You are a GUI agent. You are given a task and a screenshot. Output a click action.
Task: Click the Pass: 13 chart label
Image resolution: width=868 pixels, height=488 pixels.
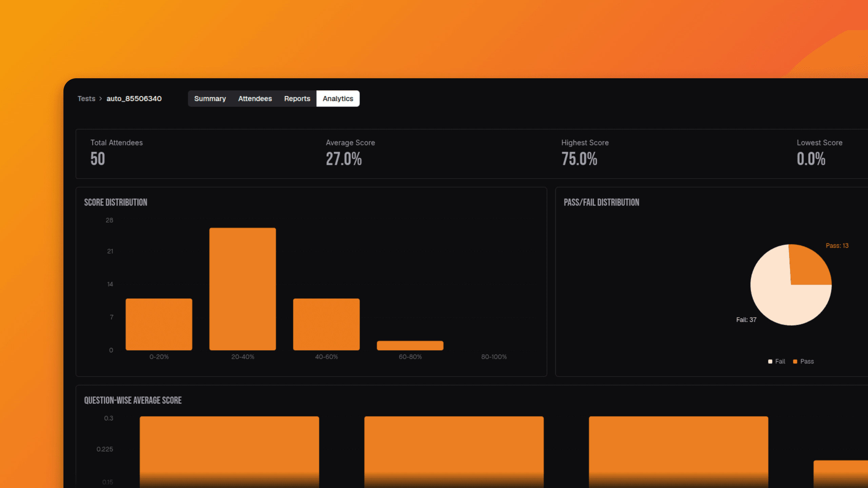tap(837, 246)
